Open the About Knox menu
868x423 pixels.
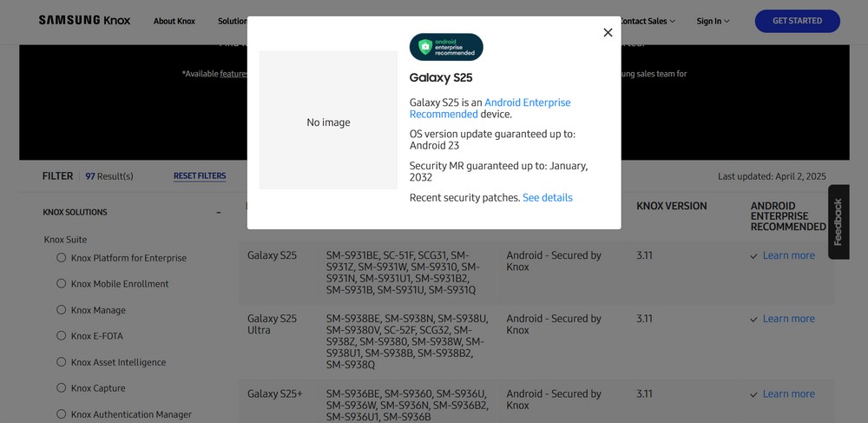[x=174, y=21]
